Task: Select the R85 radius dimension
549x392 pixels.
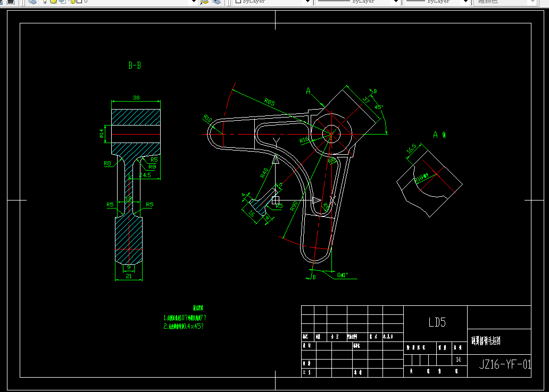Action: [270, 102]
